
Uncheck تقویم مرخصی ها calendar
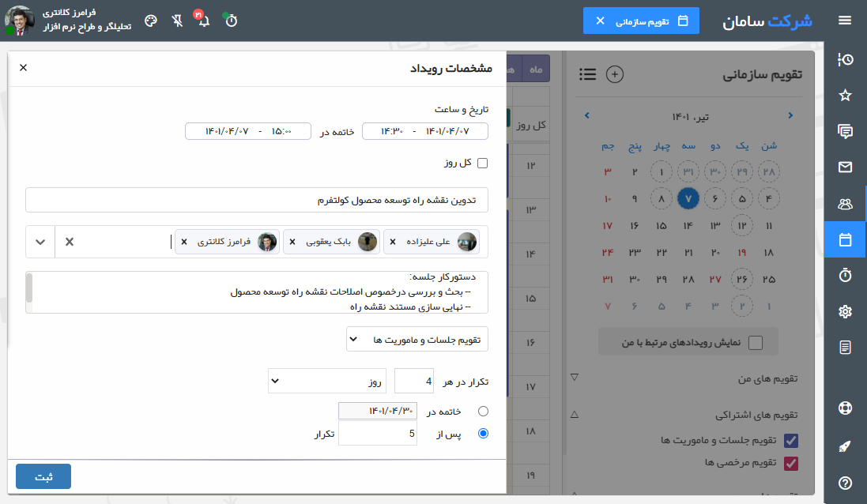pyautogui.click(x=790, y=463)
